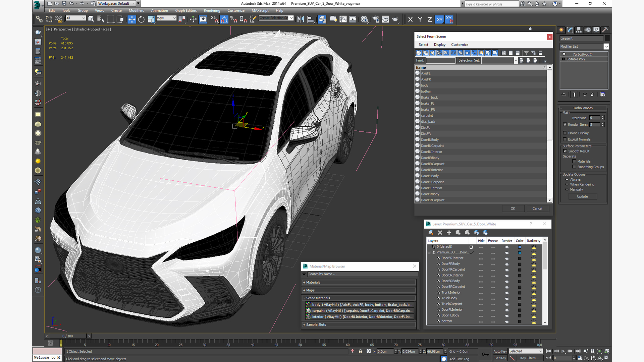Activate the Select and Rotate tool
Image resolution: width=644 pixels, height=362 pixels.
click(x=141, y=19)
